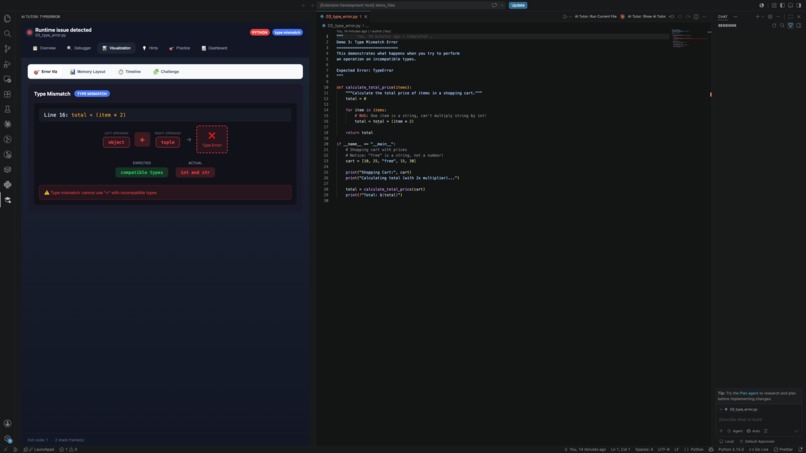Toggle the bottom panel layout button
Screen dimensions: 806x453
pos(791,5)
